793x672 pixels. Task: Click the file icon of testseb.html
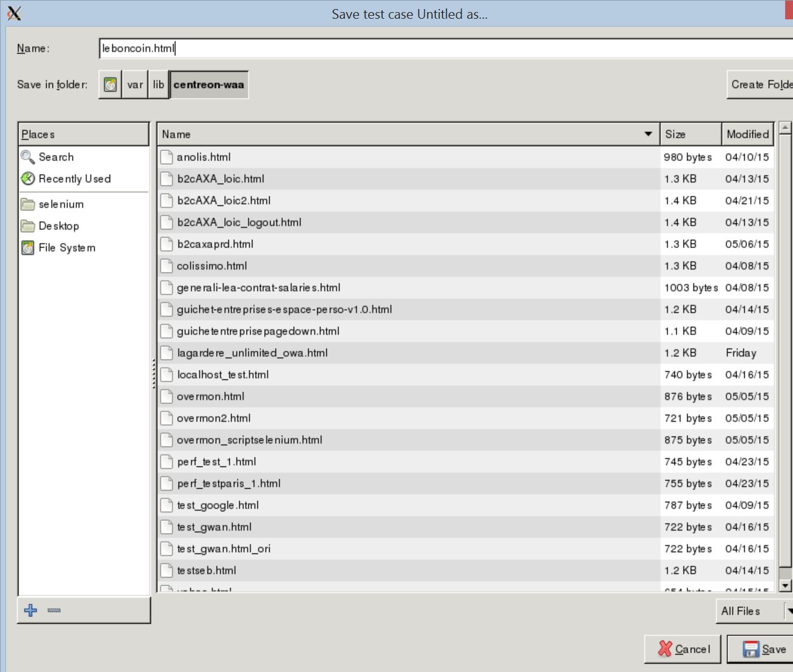[167, 570]
